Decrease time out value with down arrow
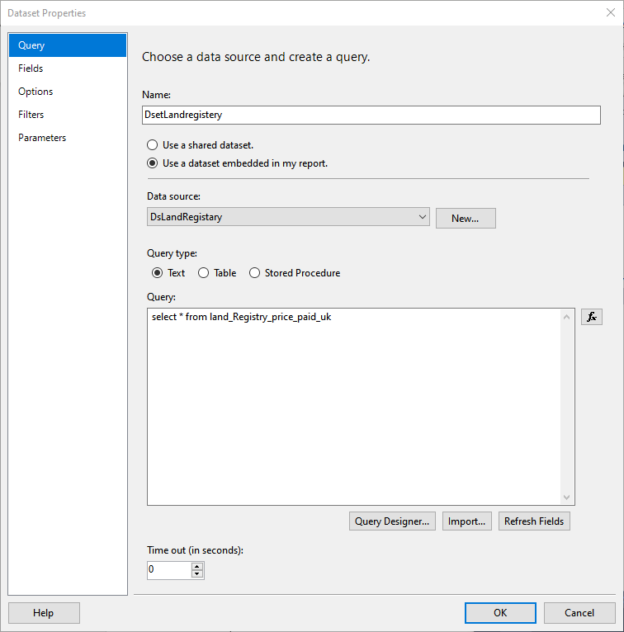This screenshot has height=632, width=624. pos(197,574)
